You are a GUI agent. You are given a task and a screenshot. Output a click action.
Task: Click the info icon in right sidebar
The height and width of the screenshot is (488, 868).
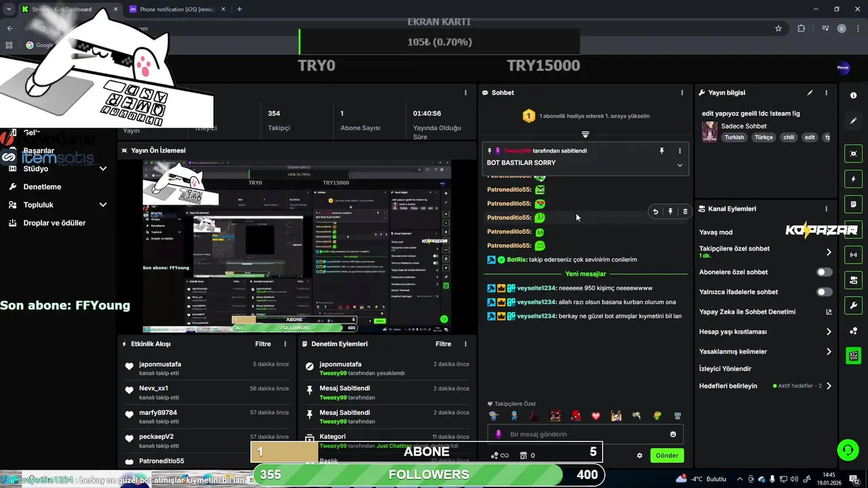pyautogui.click(x=854, y=96)
